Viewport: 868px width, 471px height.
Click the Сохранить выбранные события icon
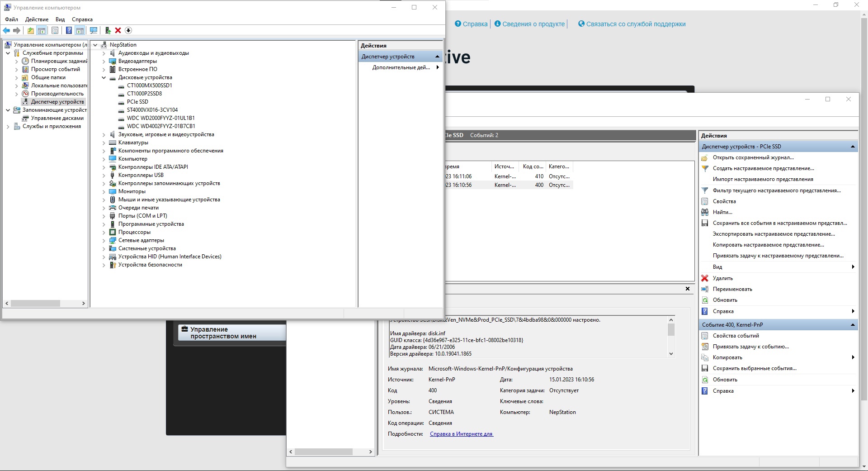pyautogui.click(x=705, y=368)
